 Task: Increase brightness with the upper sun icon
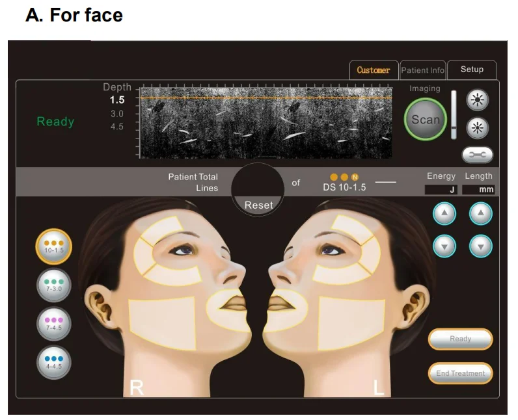(478, 99)
